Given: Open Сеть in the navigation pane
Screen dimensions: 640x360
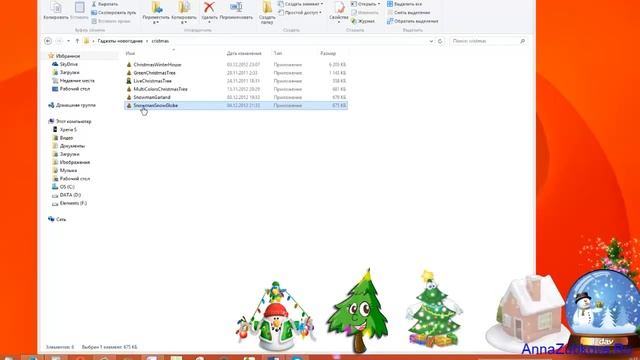Looking at the screenshot, I should tap(57, 219).
